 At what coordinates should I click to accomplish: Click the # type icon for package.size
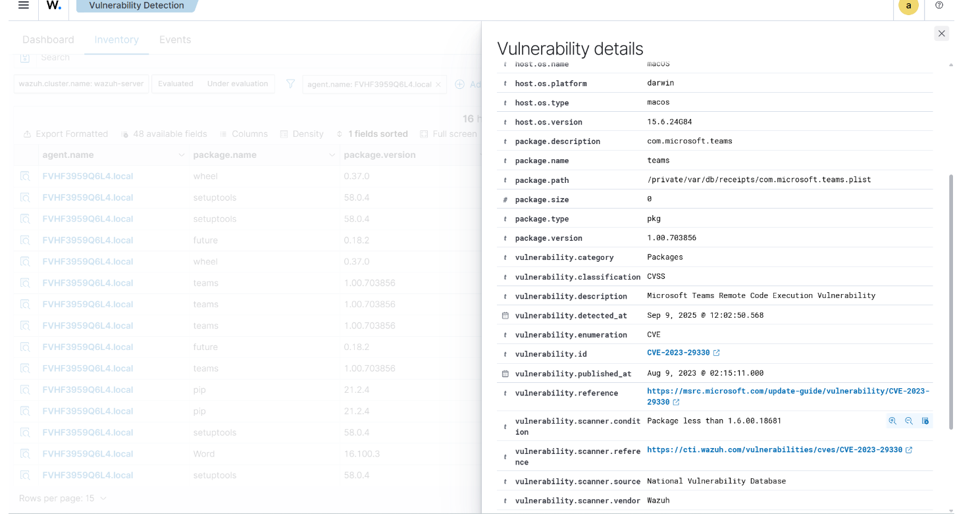tap(505, 199)
